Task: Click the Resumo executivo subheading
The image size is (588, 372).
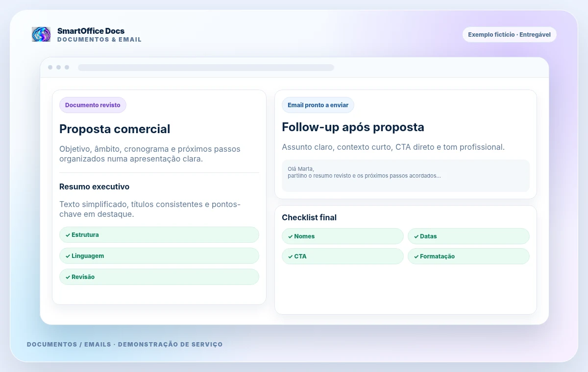Action: pyautogui.click(x=95, y=186)
